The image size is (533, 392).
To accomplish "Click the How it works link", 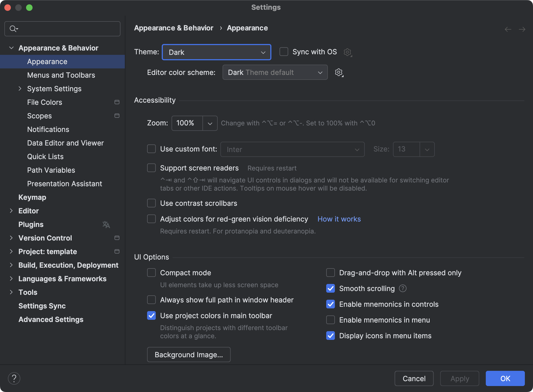I will pyautogui.click(x=339, y=219).
